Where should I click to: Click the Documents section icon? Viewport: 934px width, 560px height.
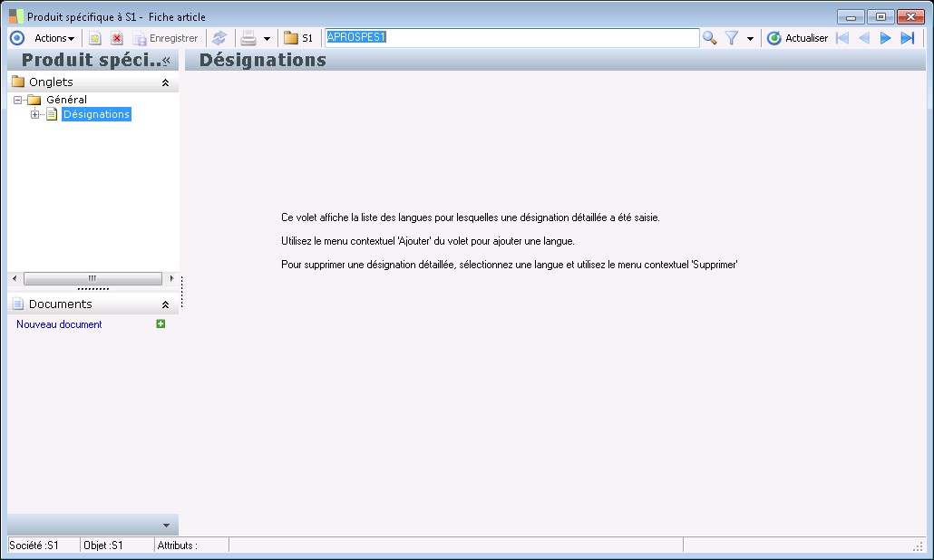[x=18, y=304]
